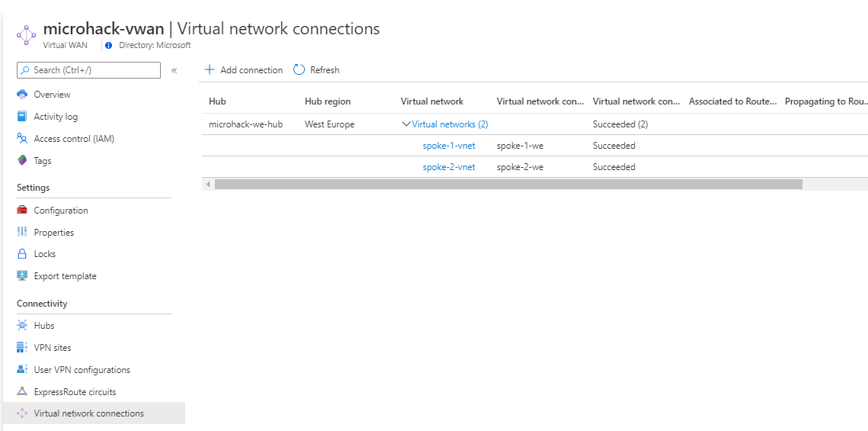Click the Propagating to Rou... column header

tap(827, 101)
